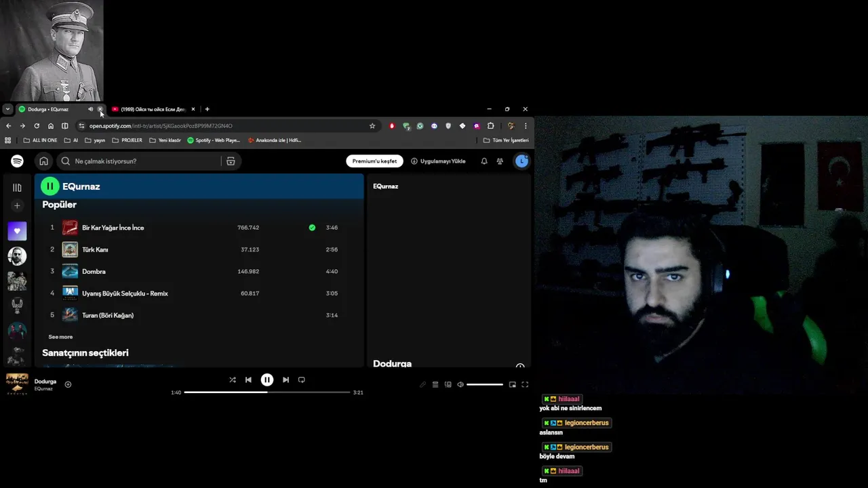Viewport: 868px width, 488px height.
Task: Click the browser home button
Action: pyautogui.click(x=51, y=126)
